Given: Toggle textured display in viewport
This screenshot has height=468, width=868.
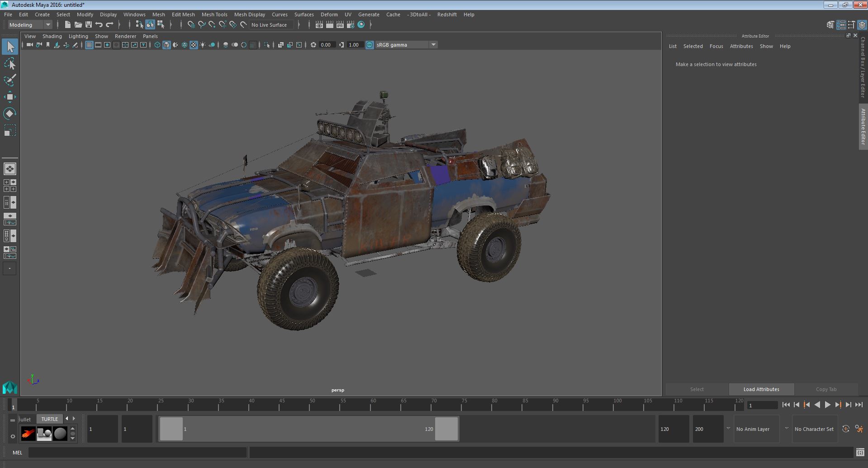Looking at the screenshot, I should [x=194, y=45].
